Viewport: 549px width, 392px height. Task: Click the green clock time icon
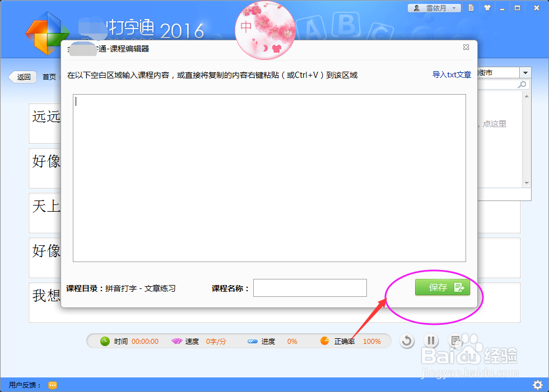[x=106, y=340]
